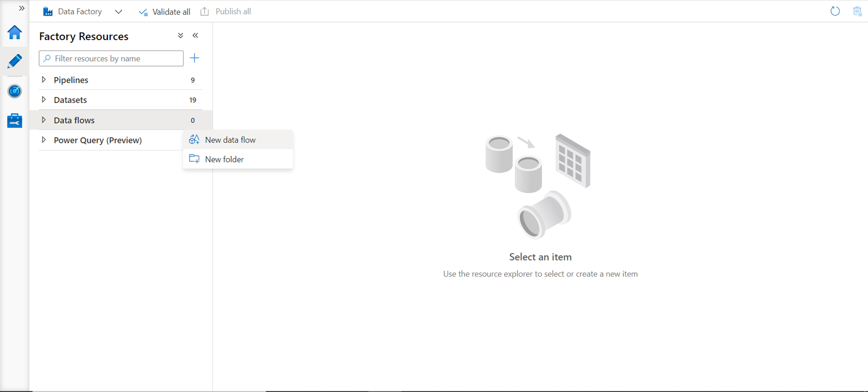Click the Pipelines count of 9
This screenshot has height=392, width=868.
coord(193,80)
